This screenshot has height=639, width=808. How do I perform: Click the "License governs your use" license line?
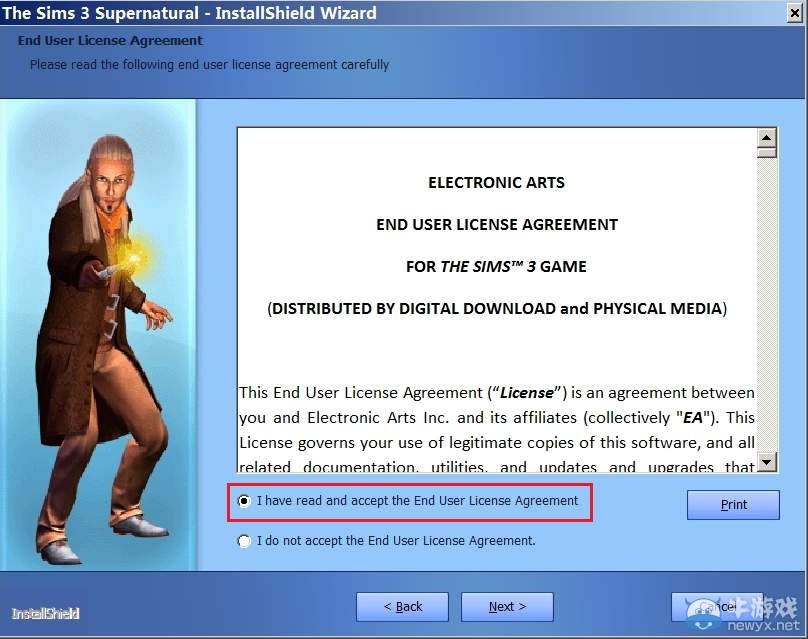(497, 443)
